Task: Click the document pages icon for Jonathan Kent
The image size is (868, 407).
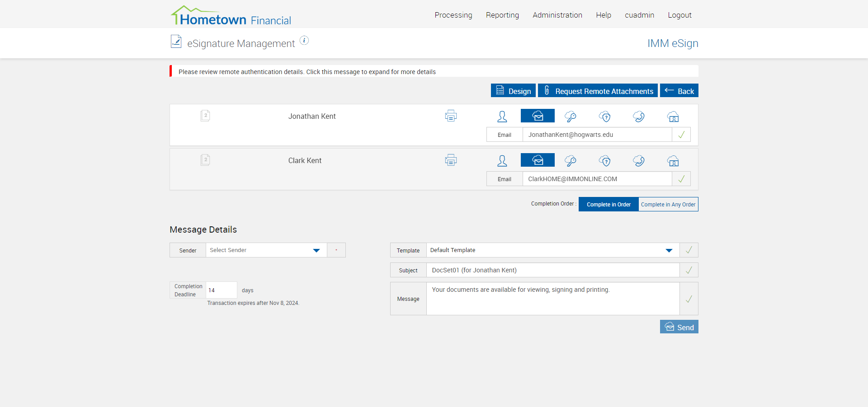Action: click(205, 116)
